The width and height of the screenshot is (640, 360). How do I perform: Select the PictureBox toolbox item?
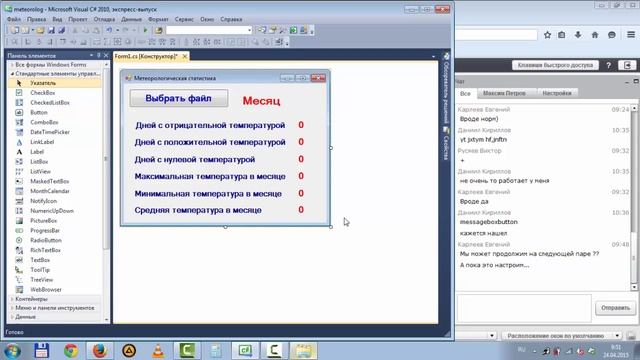click(x=44, y=220)
